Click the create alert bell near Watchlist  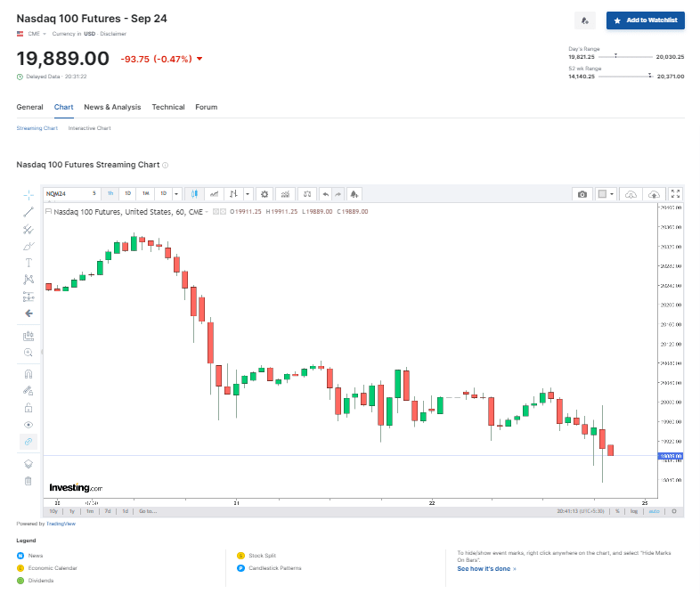point(585,20)
